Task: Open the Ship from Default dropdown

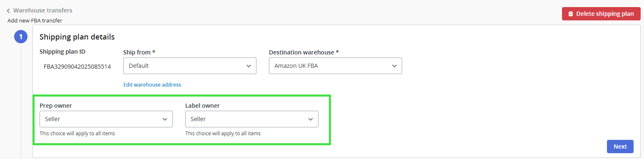Action: 190,66
